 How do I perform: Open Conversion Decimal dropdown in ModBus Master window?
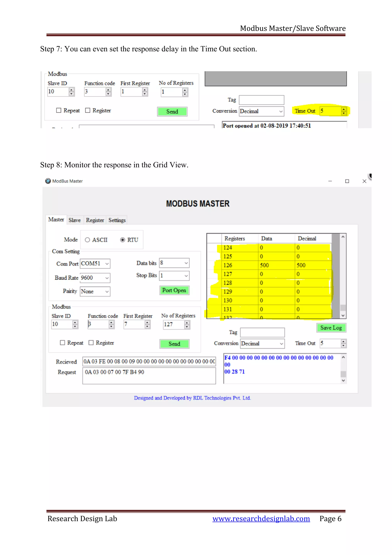[262, 344]
